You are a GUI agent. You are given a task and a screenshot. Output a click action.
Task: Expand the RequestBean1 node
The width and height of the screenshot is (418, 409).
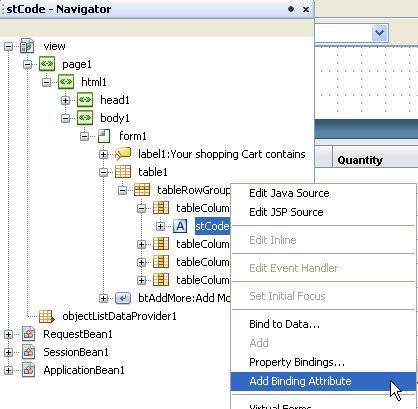click(x=9, y=334)
